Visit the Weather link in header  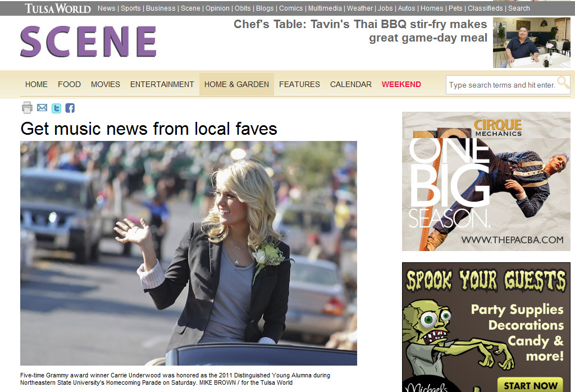click(x=360, y=8)
